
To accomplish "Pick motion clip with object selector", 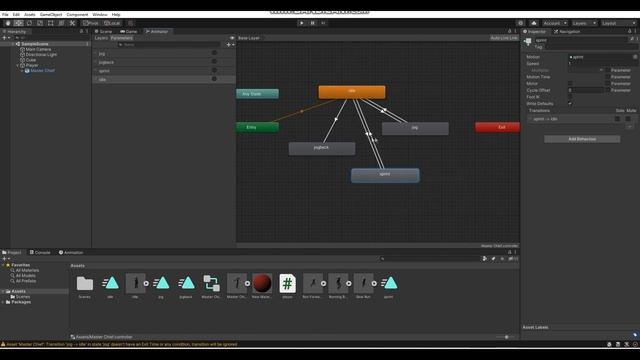I will 635,57.
